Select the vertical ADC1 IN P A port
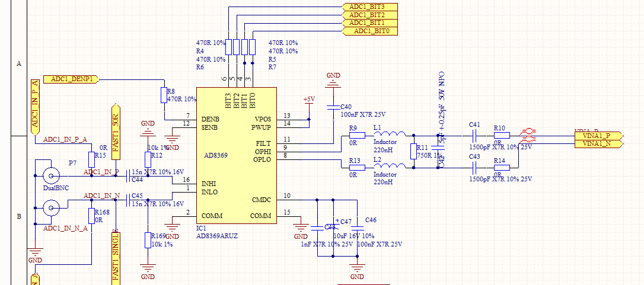Image resolution: width=644 pixels, height=285 pixels. [x=36, y=108]
